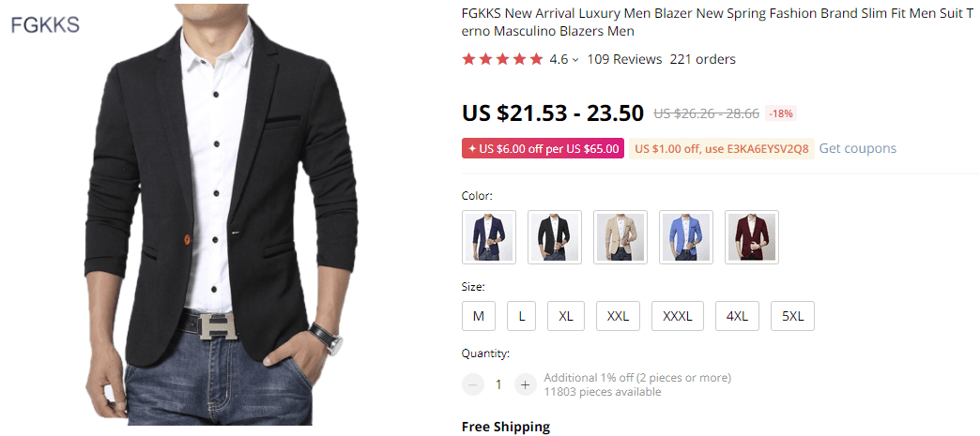
Task: Choose the black blazer color option
Action: pos(555,237)
